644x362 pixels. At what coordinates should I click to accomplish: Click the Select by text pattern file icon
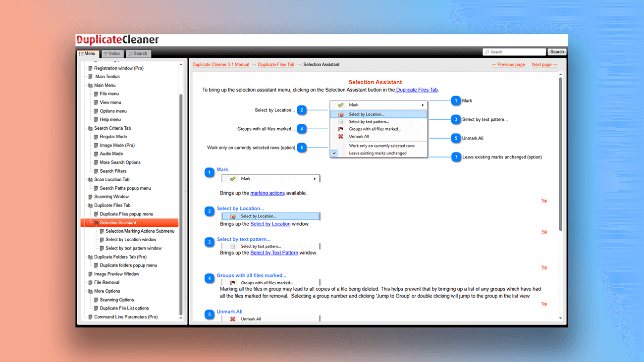(340, 121)
